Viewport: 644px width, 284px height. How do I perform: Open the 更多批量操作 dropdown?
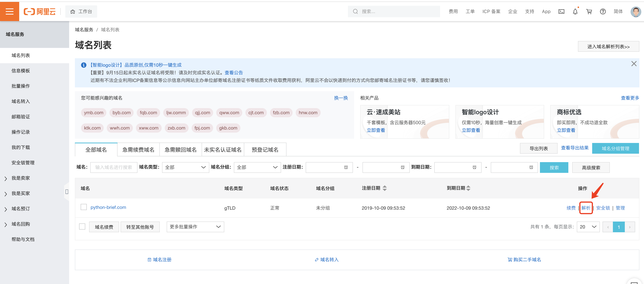(x=195, y=227)
